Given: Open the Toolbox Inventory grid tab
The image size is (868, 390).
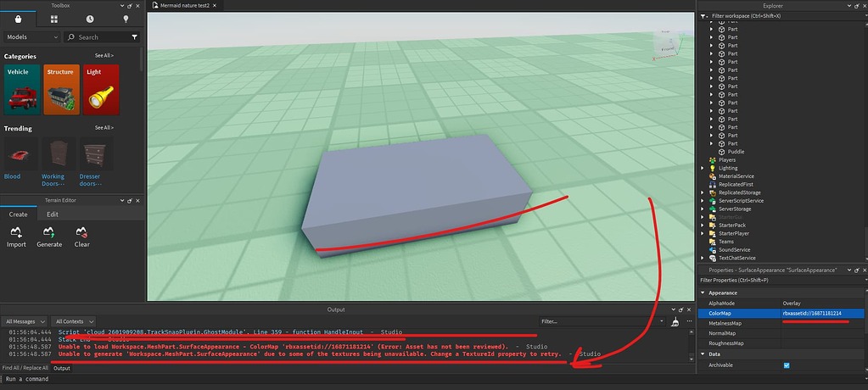Looking at the screenshot, I should point(54,19).
